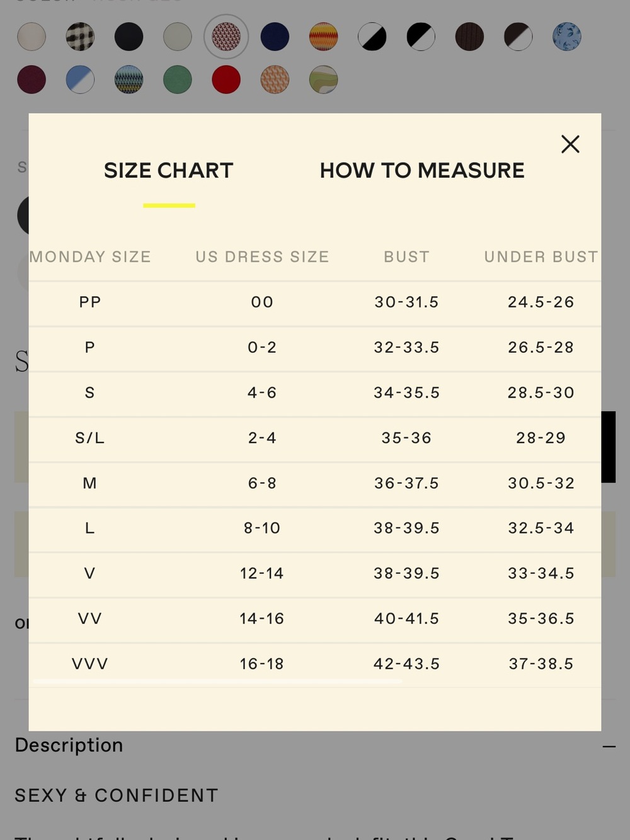The width and height of the screenshot is (630, 840).
Task: Select the cream color swatch
Action: 31,37
